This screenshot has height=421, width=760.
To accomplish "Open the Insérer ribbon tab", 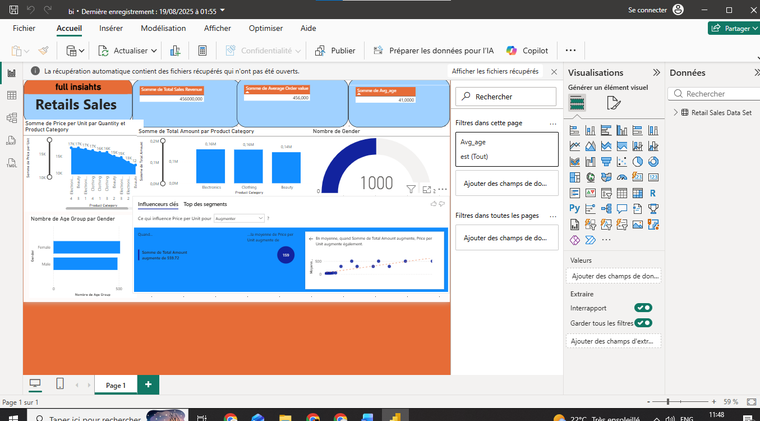I will tap(111, 29).
